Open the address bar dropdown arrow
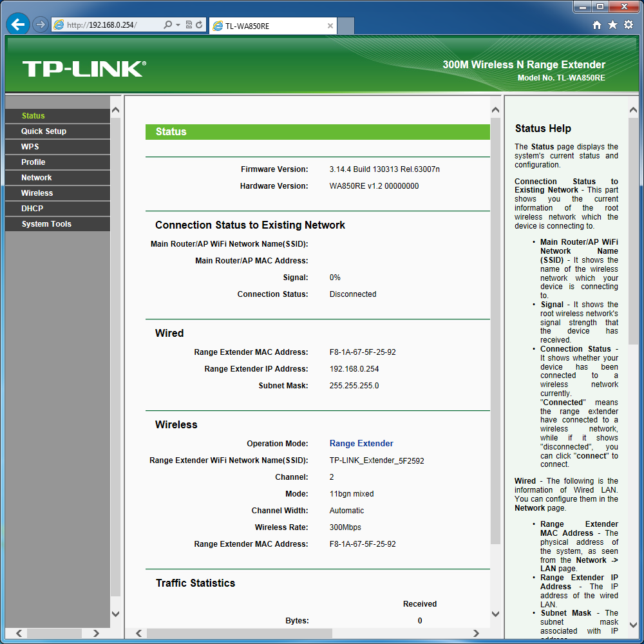644x644 pixels. 178,24
